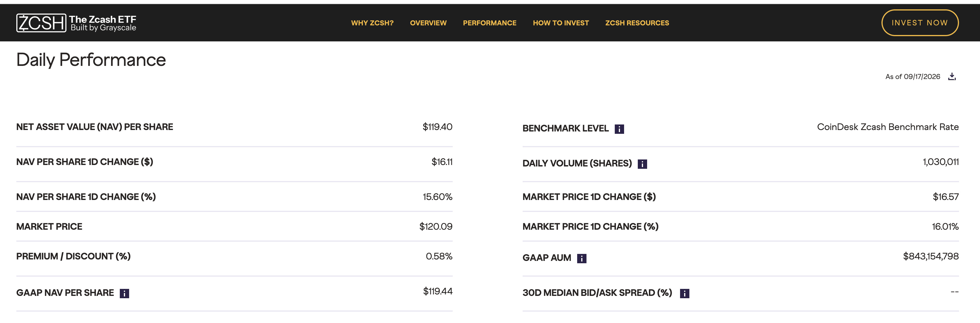Open ZCSH Resources in navigation
Screen dimensions: 980x323
click(637, 23)
